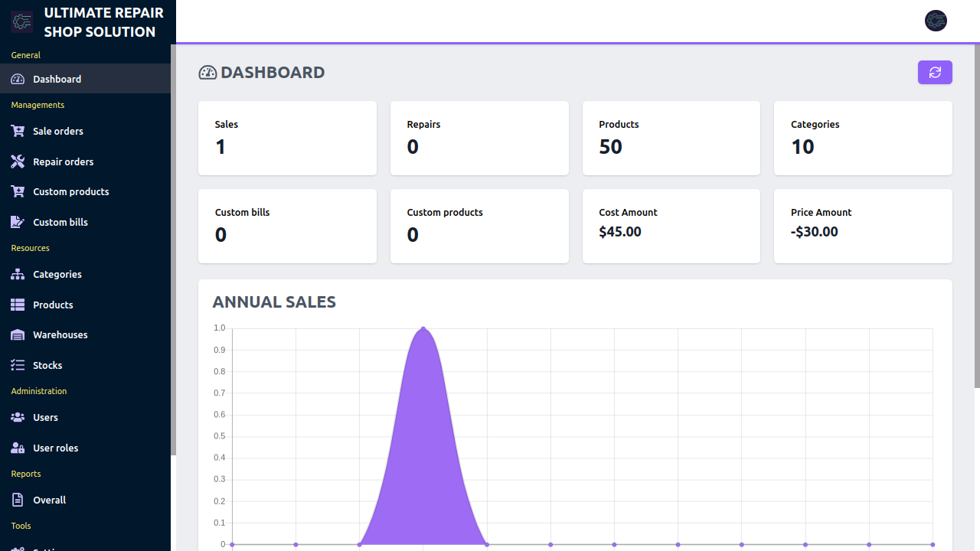Select the Categories sitemap icon

(x=17, y=274)
